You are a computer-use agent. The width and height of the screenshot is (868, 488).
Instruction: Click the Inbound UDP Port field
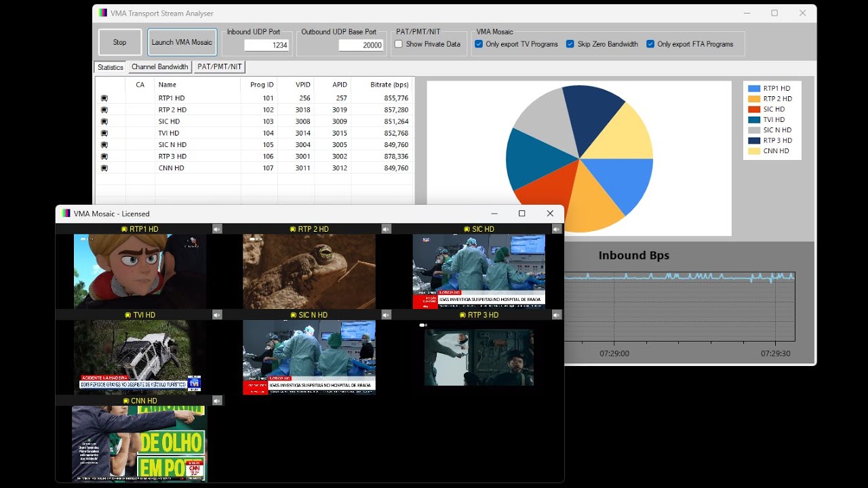267,45
